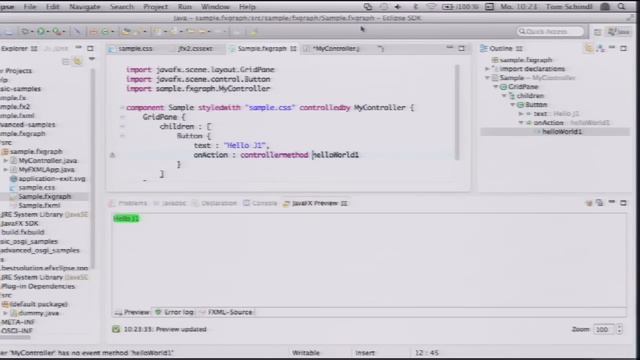Fold the component Sample block in editor

(122, 108)
